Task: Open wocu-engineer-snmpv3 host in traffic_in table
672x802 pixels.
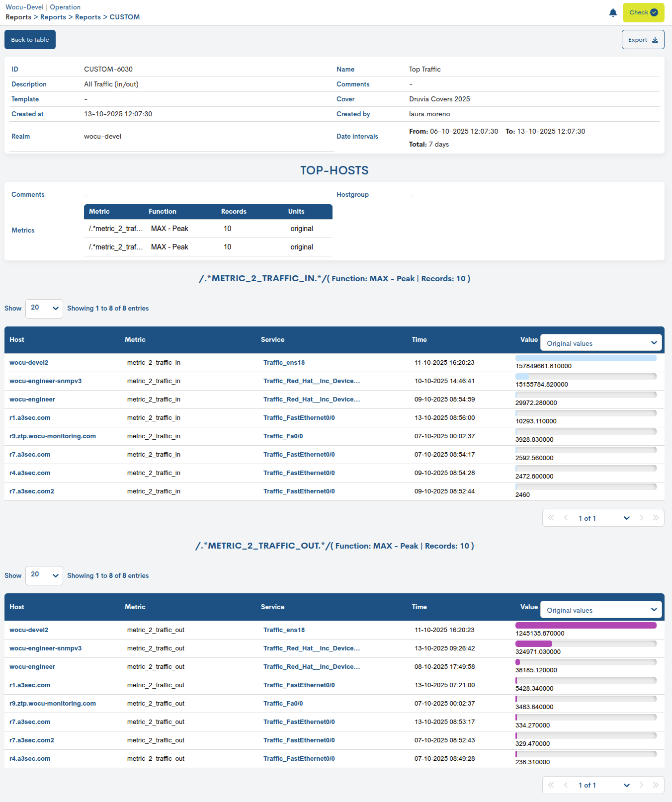Action: pos(46,381)
